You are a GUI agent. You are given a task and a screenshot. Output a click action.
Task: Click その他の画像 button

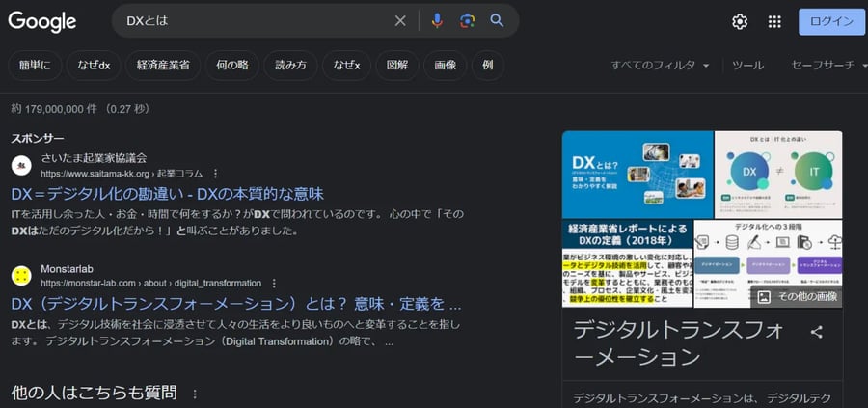[x=797, y=297]
